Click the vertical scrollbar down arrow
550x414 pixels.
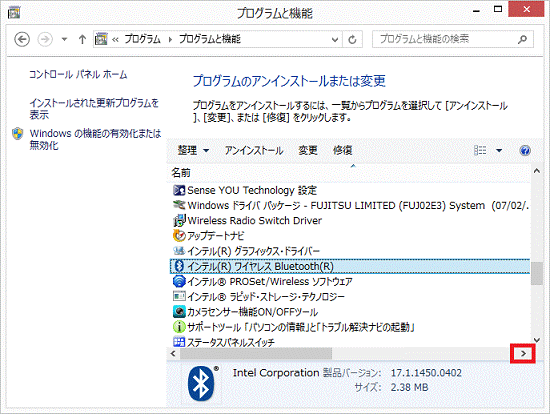pyautogui.click(x=537, y=340)
